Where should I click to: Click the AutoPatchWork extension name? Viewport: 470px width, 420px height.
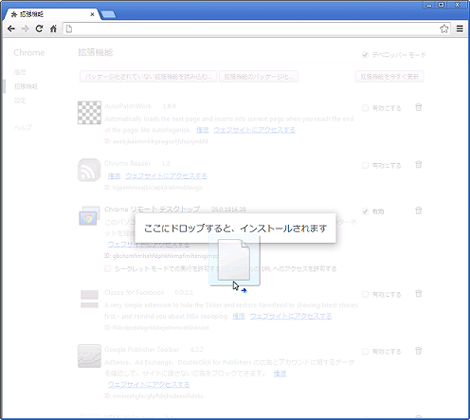pyautogui.click(x=128, y=106)
